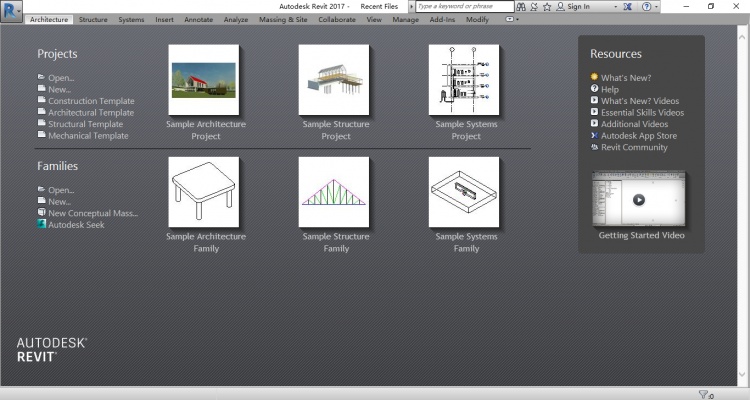Open Autodesk Exchange Apps X icon
750x400 pixels.
pos(627,6)
